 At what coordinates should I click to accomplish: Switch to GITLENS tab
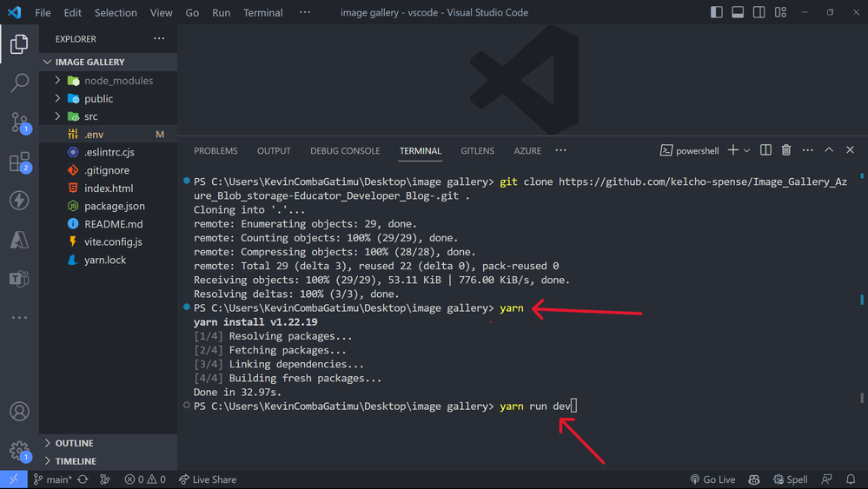(478, 151)
